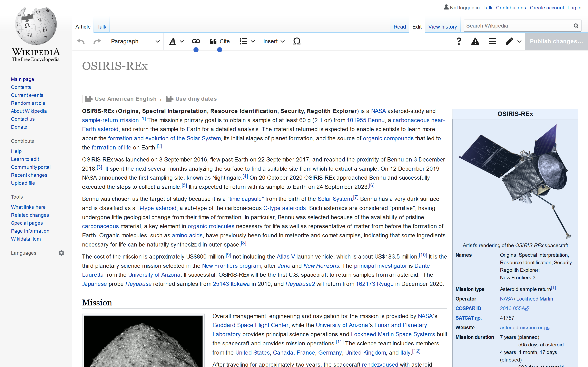Open the editor switch pencil dropdown
The height and width of the screenshot is (367, 588).
pyautogui.click(x=519, y=41)
